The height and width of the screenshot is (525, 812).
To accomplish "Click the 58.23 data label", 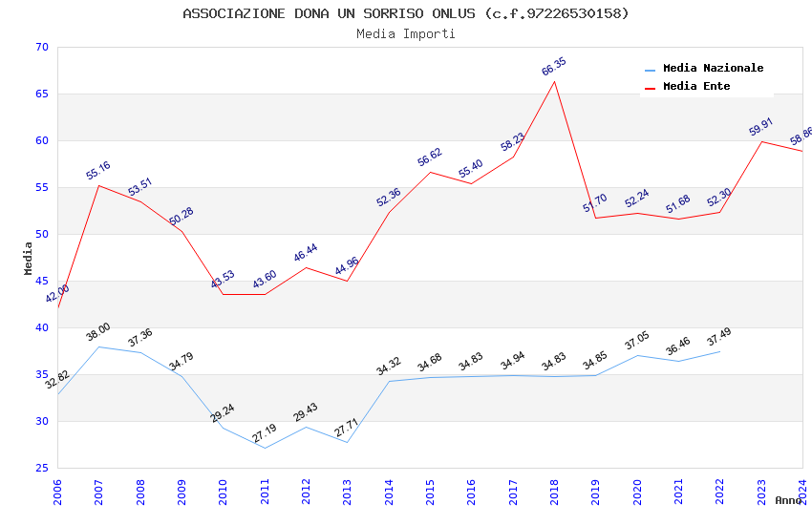I will (x=512, y=141).
